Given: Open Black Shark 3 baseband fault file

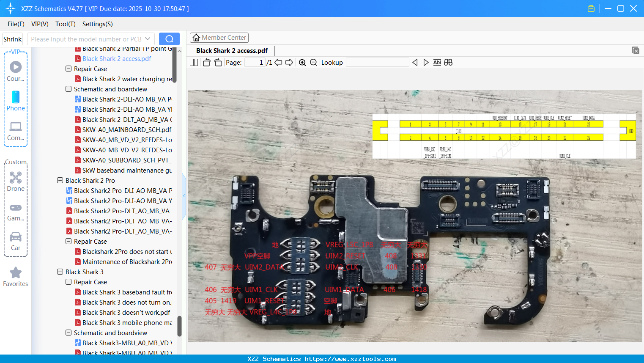Looking at the screenshot, I should click(x=127, y=292).
